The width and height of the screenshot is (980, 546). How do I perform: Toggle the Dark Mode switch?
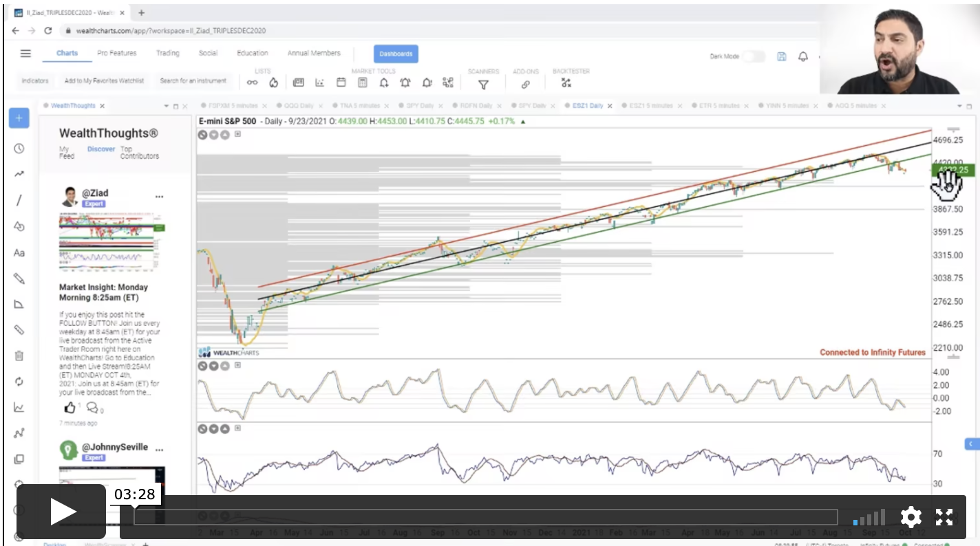pyautogui.click(x=753, y=56)
